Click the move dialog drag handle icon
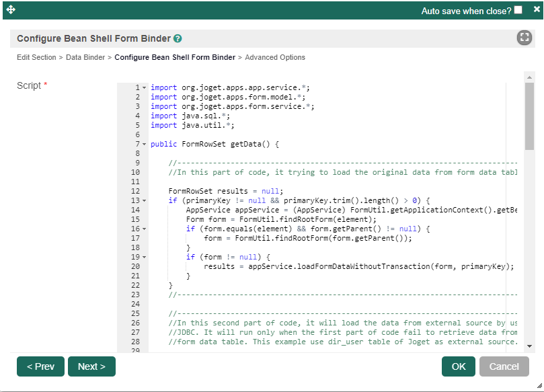Viewport: 544px width, 392px height. (11, 10)
